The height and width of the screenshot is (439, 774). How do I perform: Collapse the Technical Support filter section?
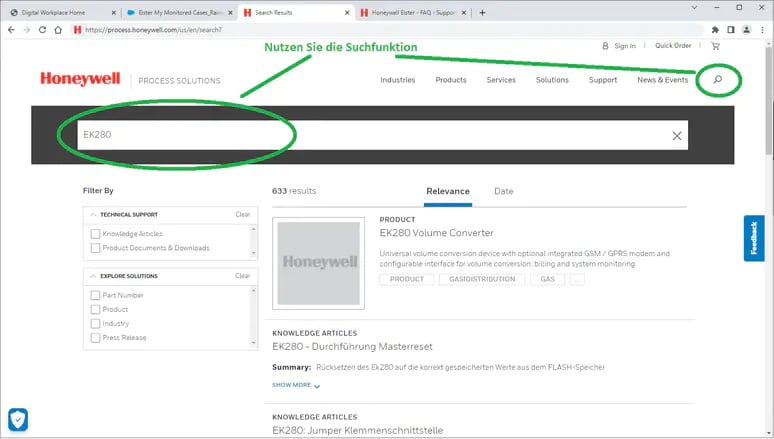point(93,214)
